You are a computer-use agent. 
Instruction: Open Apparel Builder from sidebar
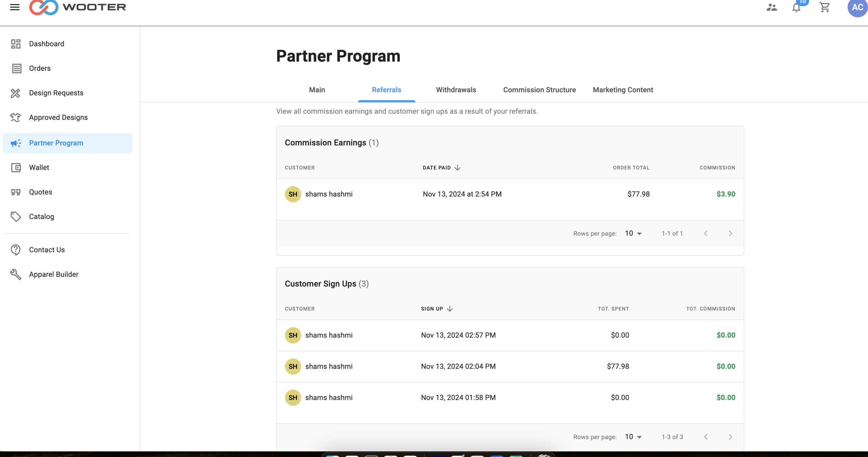coord(54,274)
